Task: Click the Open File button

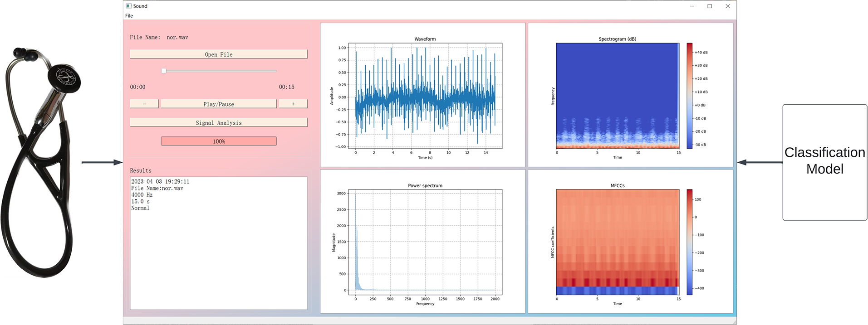Action: pyautogui.click(x=218, y=54)
